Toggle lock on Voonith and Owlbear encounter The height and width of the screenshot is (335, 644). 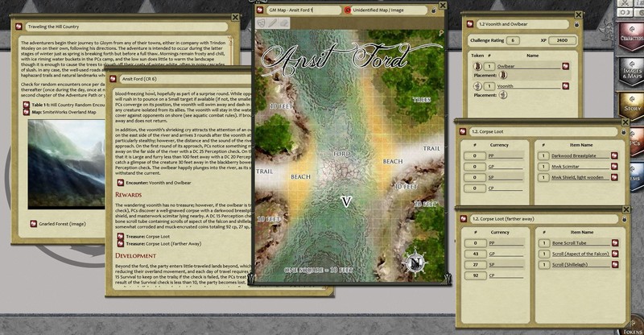click(x=576, y=25)
